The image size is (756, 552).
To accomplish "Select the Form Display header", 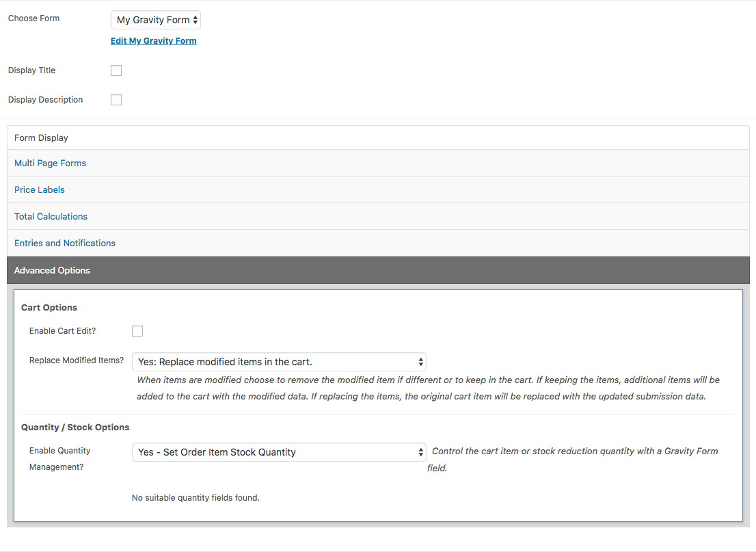I will click(x=41, y=137).
